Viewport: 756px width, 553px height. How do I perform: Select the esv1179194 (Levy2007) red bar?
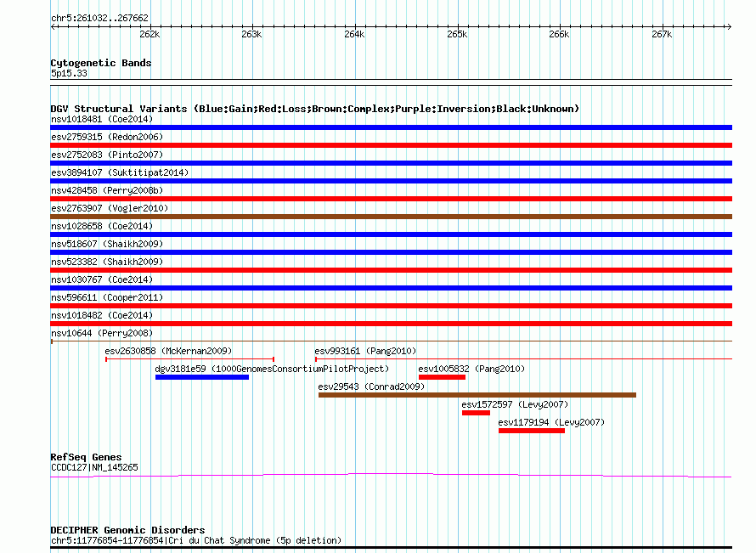click(x=531, y=431)
